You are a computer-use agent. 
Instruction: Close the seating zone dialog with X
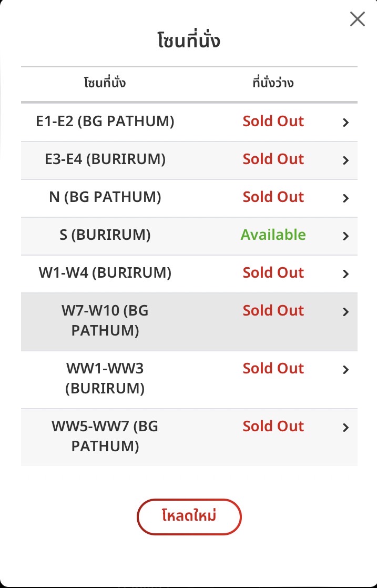(357, 19)
